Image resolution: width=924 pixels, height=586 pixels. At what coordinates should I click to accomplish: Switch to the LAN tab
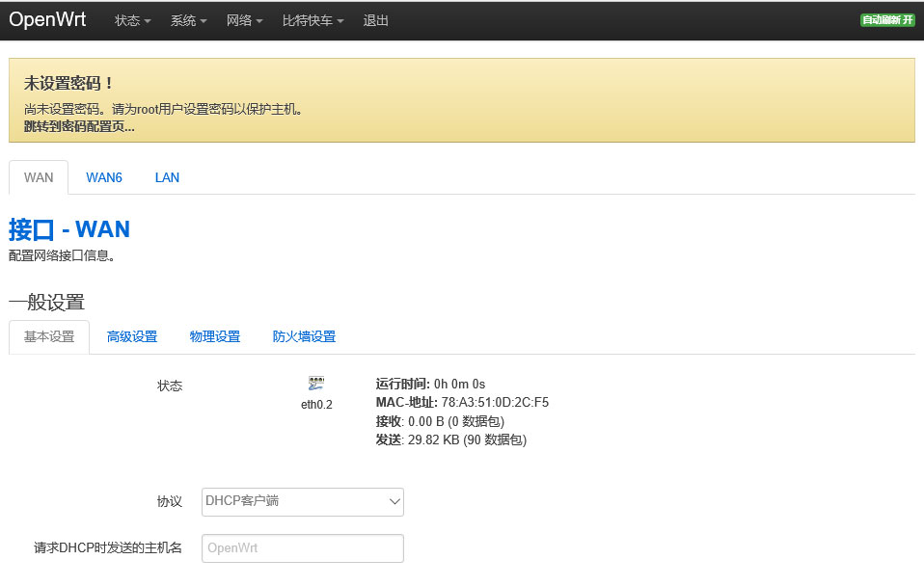click(167, 177)
